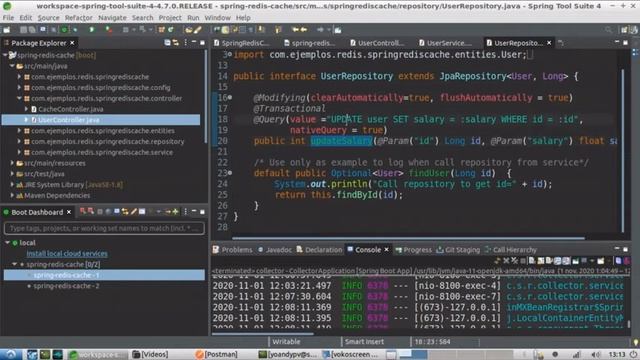Expand src/main/resources folder
The image size is (640, 360).
coord(12,163)
